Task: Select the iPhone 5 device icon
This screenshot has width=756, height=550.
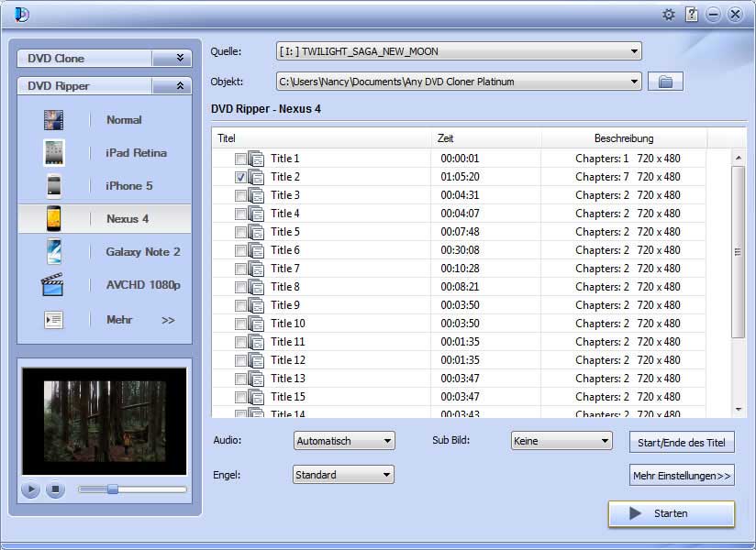Action: [53, 186]
